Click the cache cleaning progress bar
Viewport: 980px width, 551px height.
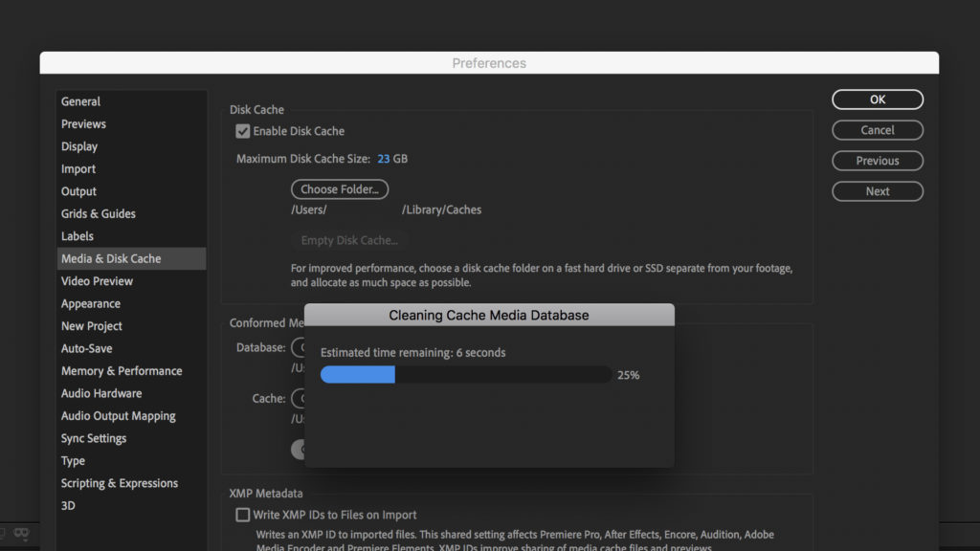click(465, 375)
